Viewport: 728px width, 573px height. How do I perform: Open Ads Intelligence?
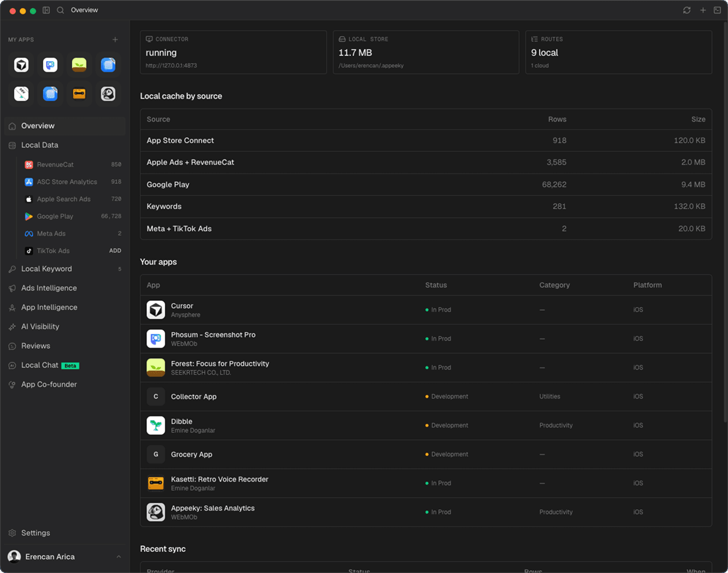pyautogui.click(x=65, y=288)
